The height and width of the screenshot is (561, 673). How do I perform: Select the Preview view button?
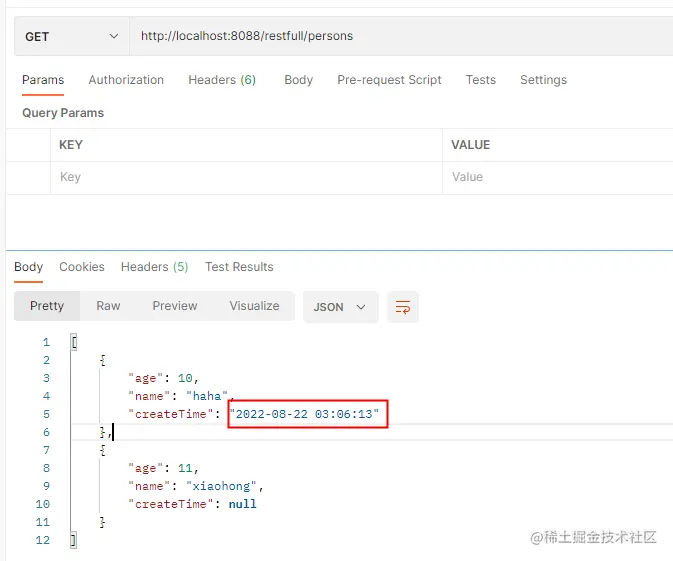175,306
